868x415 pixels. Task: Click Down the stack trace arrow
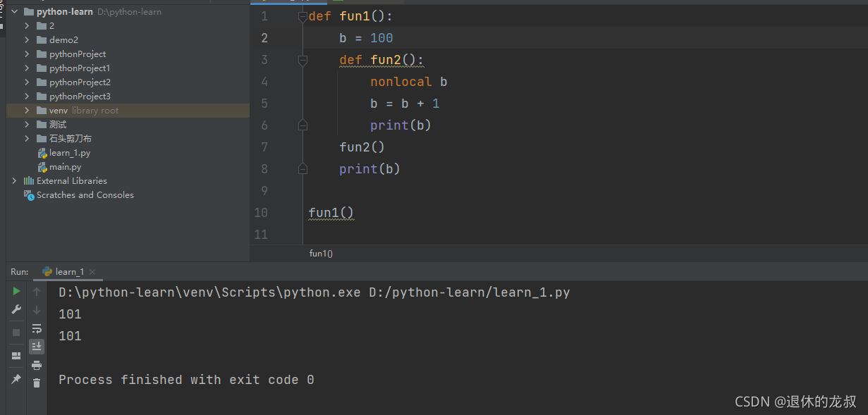(x=37, y=309)
